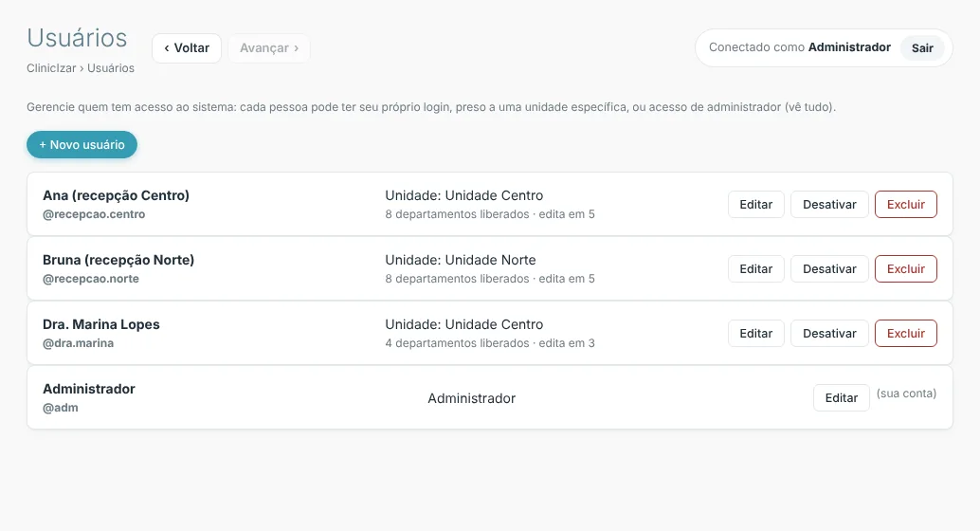Click the Conectado como Administrador text

tap(799, 47)
